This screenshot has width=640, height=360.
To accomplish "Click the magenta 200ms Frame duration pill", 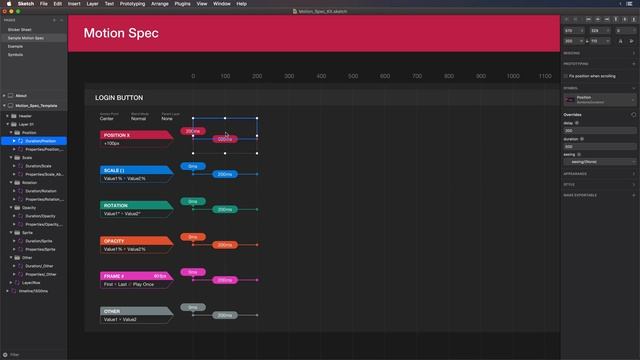I will coord(225,280).
